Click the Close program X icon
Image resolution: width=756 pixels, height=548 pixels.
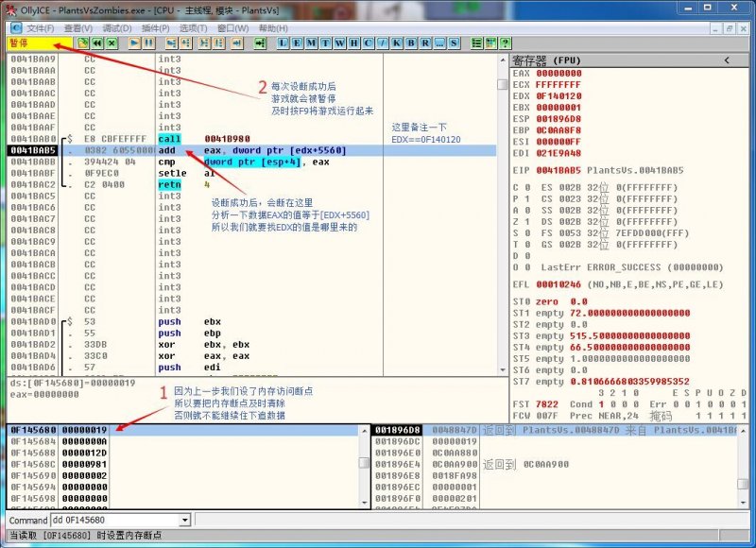tap(112, 43)
